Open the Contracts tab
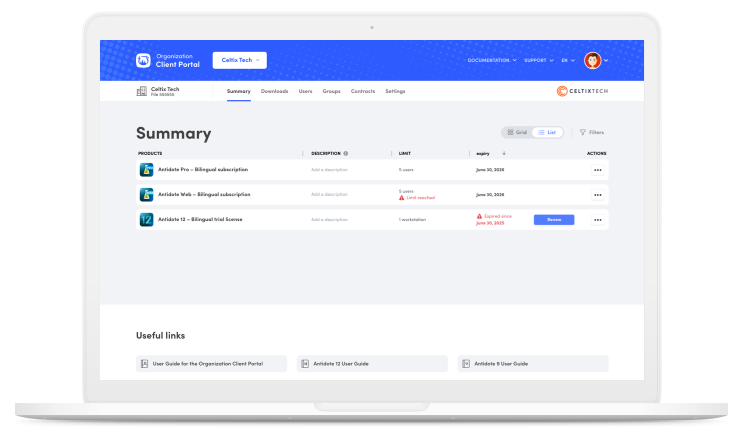This screenshot has width=750, height=438. [x=363, y=91]
